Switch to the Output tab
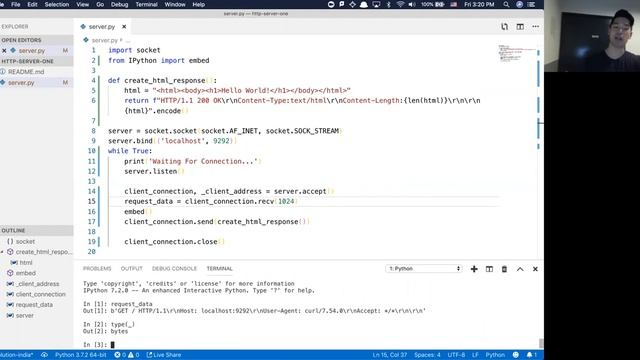640x360 pixels. pyautogui.click(x=131, y=269)
